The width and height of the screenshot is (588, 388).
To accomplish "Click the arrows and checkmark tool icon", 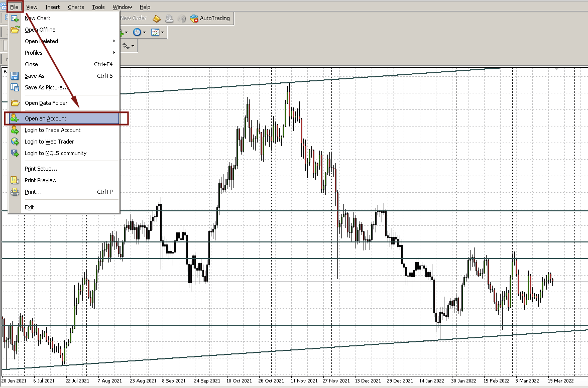I will coord(126,46).
